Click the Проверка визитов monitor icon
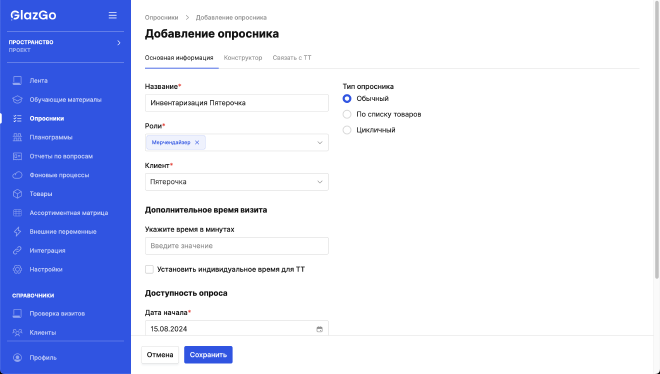The height and width of the screenshot is (374, 660). pyautogui.click(x=17, y=313)
